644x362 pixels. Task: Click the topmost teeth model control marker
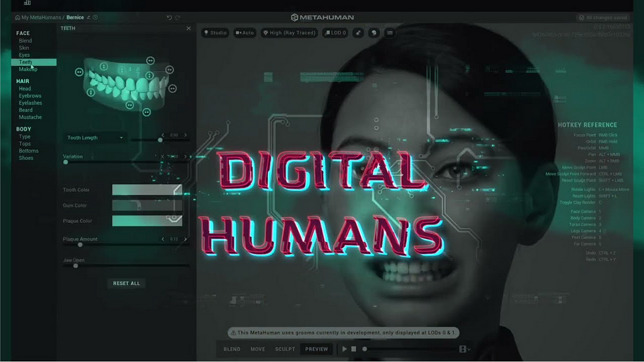point(151,61)
